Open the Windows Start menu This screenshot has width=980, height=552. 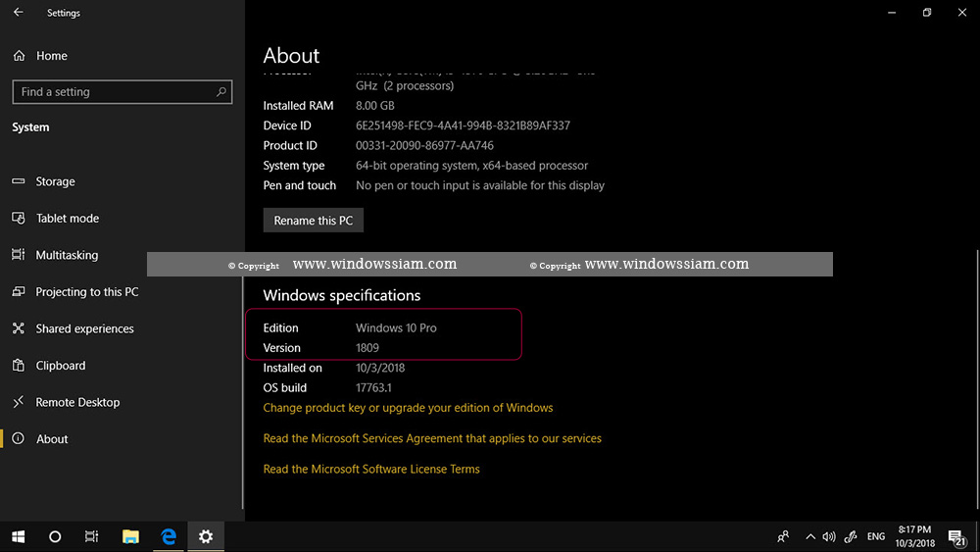point(18,536)
